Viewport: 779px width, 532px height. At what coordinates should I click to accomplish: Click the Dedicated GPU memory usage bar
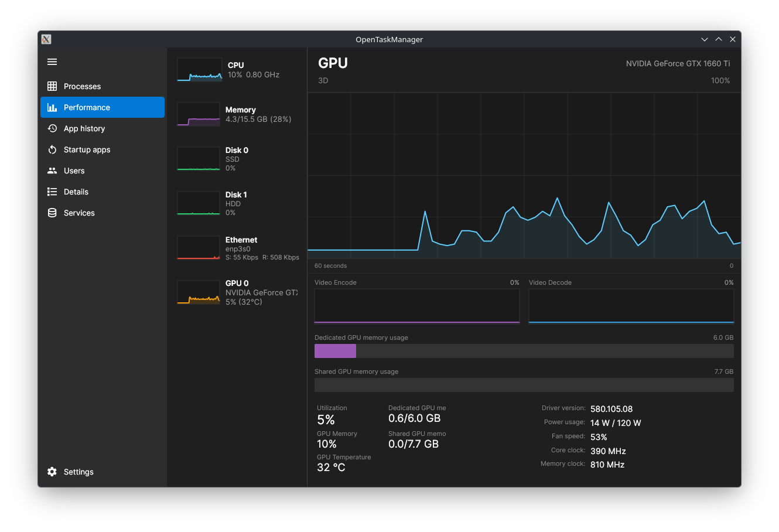pos(524,350)
